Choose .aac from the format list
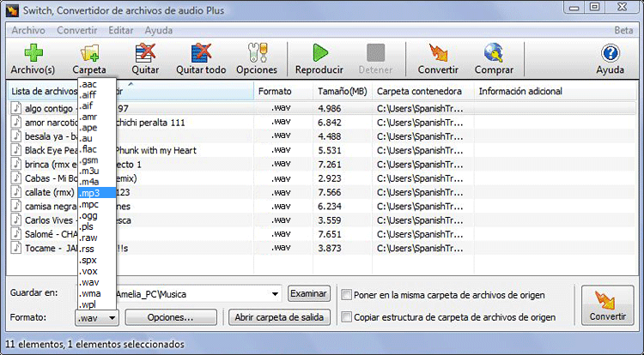 click(x=97, y=84)
